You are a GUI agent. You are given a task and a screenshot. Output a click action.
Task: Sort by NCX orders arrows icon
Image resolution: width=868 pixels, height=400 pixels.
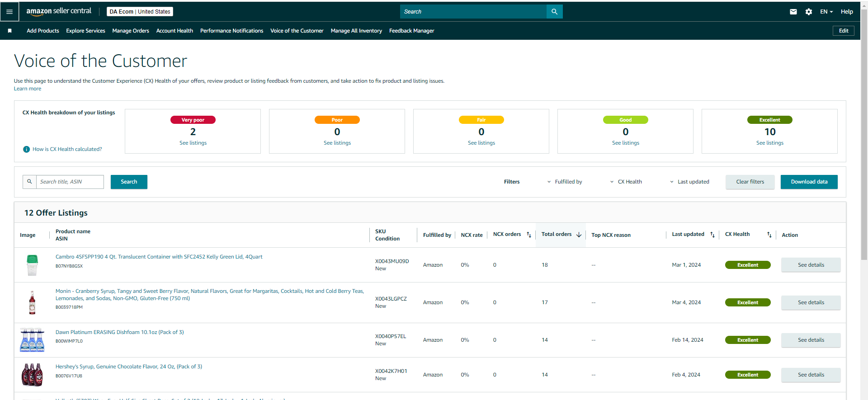529,235
